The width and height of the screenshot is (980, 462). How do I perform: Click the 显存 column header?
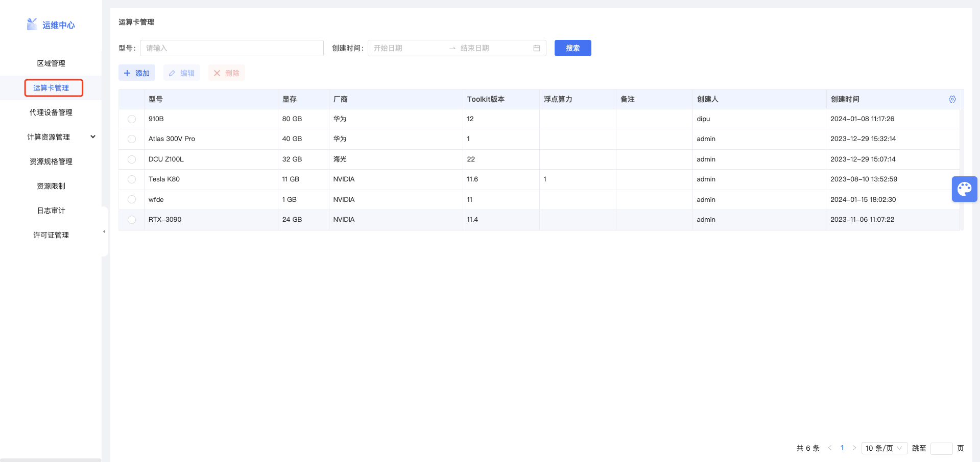(x=303, y=99)
